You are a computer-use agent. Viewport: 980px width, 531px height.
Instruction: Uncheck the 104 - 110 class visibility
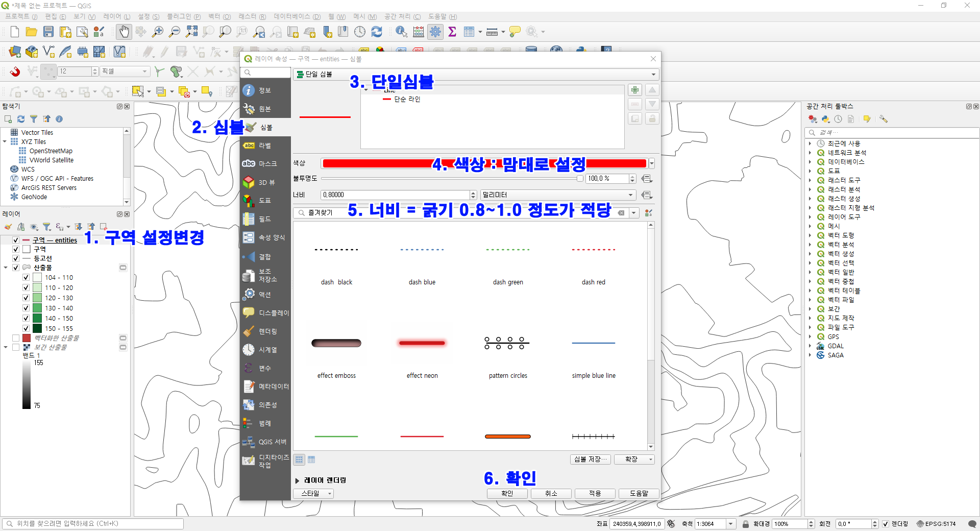26,277
